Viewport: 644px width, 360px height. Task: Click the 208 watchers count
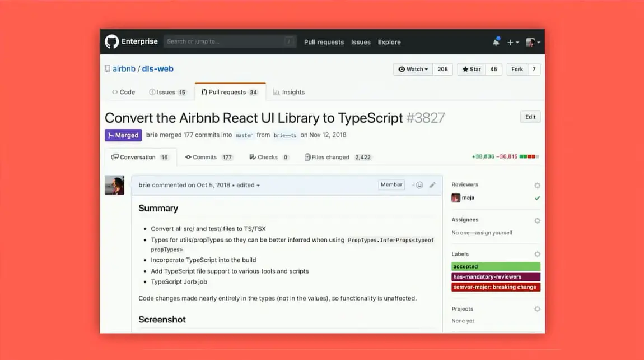tap(442, 69)
